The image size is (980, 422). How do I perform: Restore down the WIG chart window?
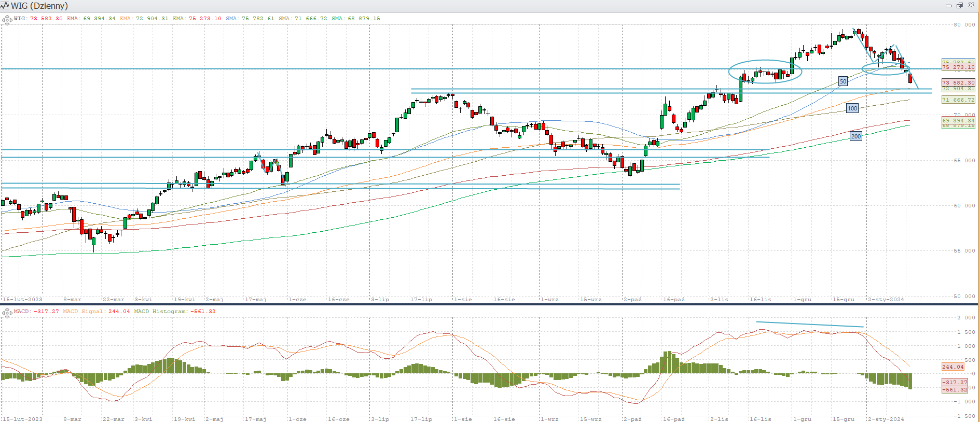coord(960,6)
